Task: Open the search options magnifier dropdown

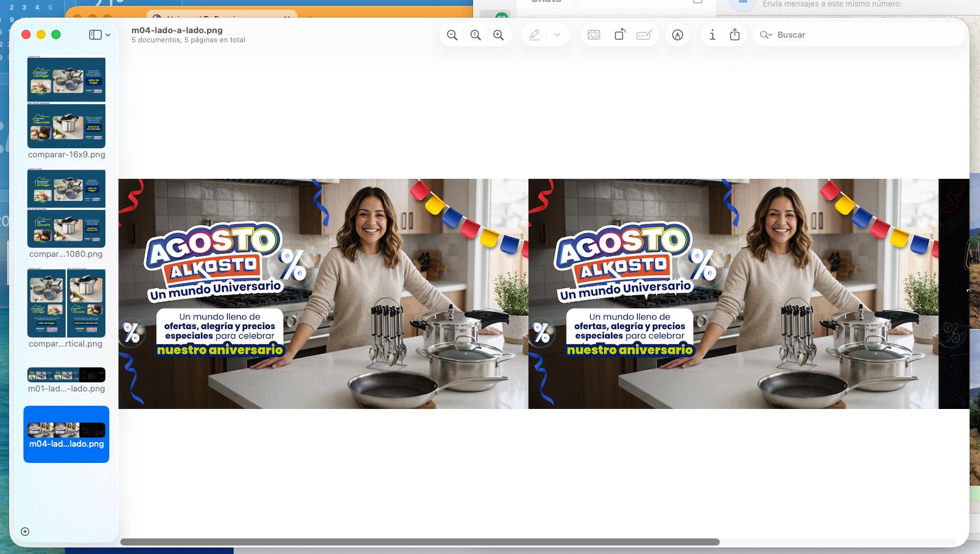Action: click(x=766, y=35)
